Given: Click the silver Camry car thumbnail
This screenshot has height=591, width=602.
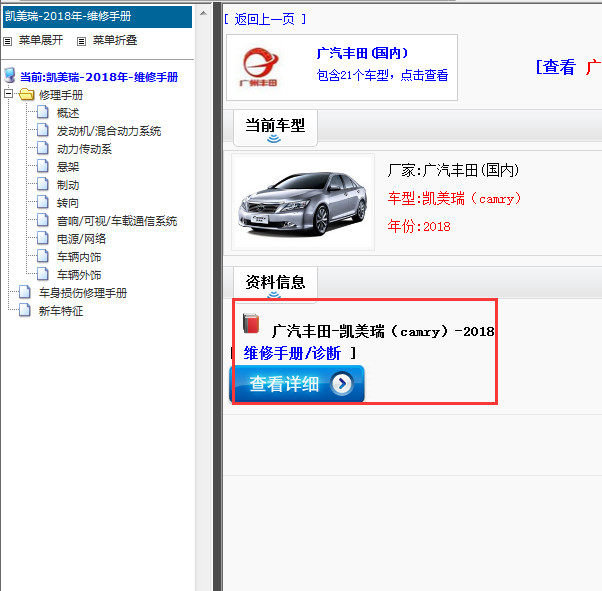Looking at the screenshot, I should click(x=303, y=202).
